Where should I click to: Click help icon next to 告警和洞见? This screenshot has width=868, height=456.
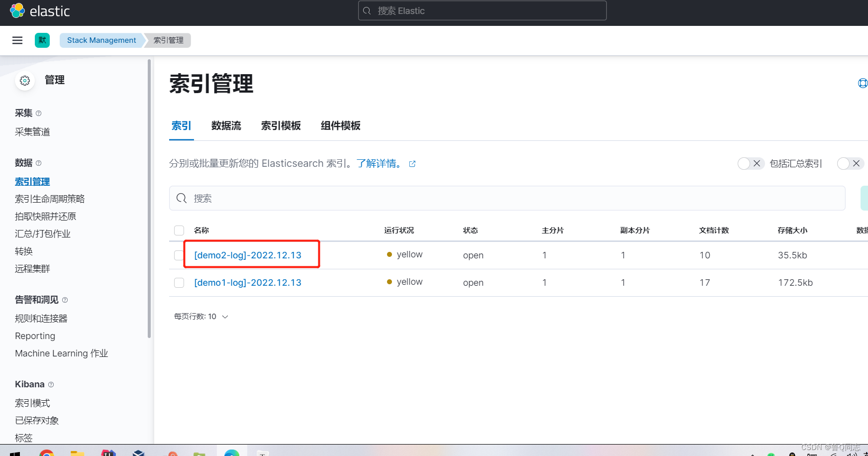65,300
